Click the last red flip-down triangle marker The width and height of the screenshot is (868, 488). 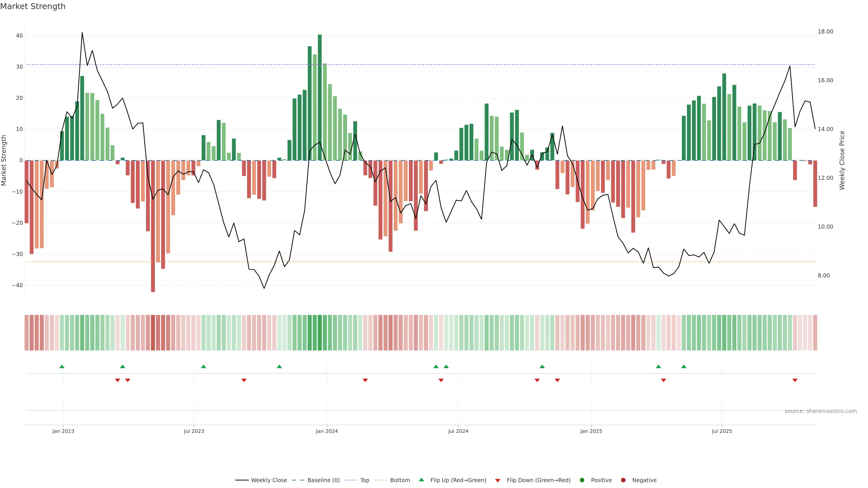point(795,380)
